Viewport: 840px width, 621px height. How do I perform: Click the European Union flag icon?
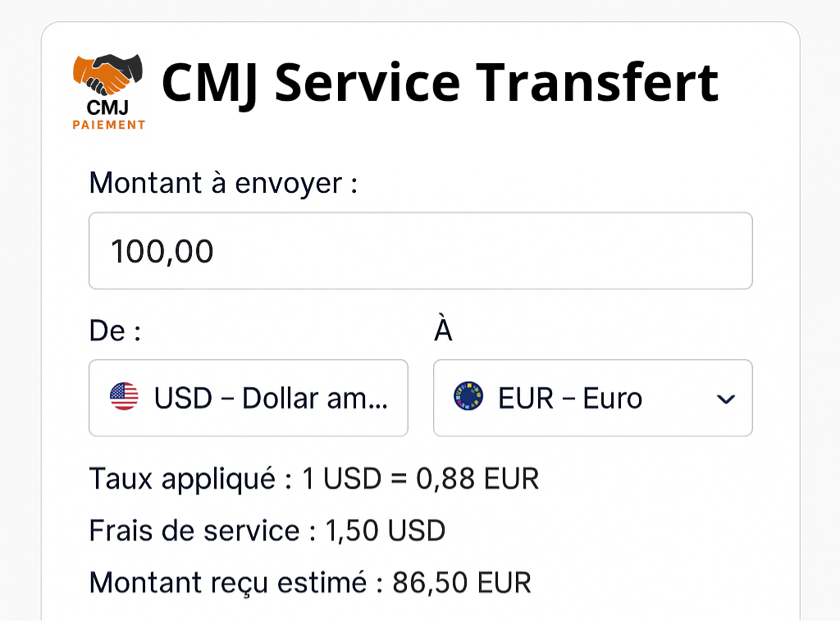click(468, 398)
